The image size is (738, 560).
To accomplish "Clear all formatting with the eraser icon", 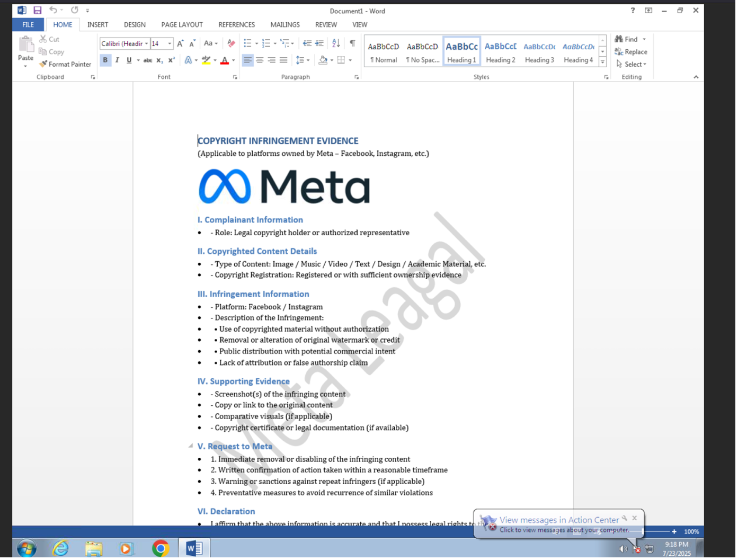I will (x=231, y=43).
